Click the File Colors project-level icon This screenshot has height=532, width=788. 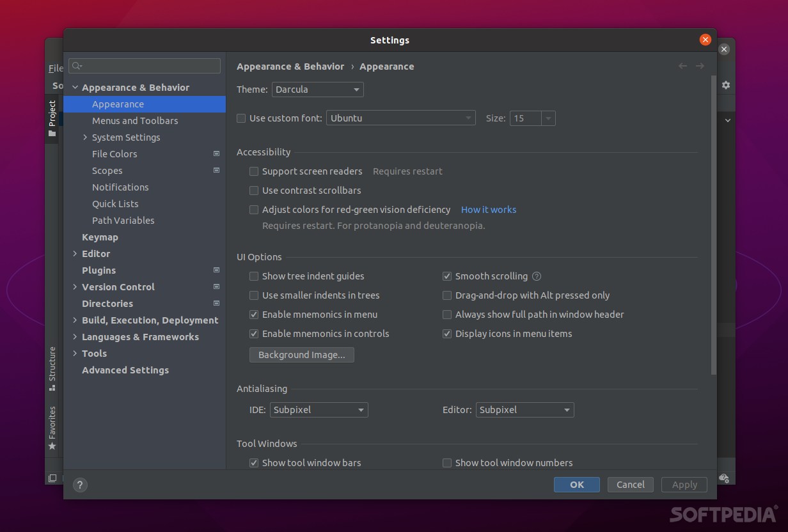point(216,154)
